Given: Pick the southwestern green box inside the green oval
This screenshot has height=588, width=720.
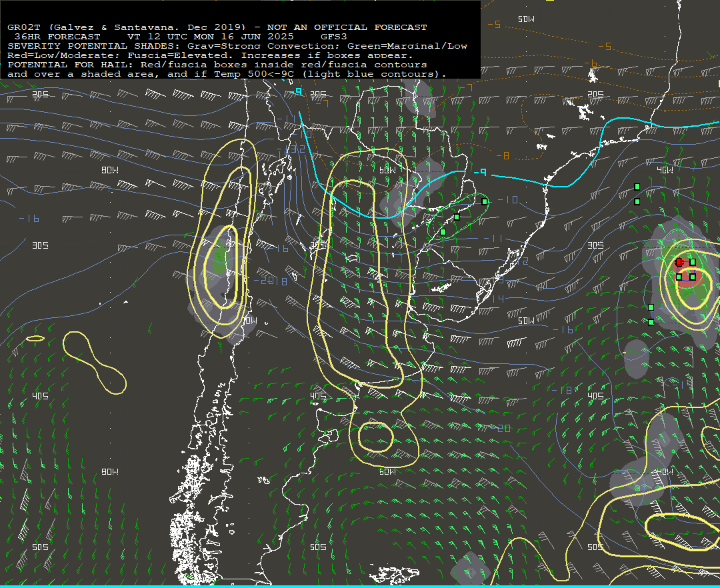Looking at the screenshot, I should (443, 232).
